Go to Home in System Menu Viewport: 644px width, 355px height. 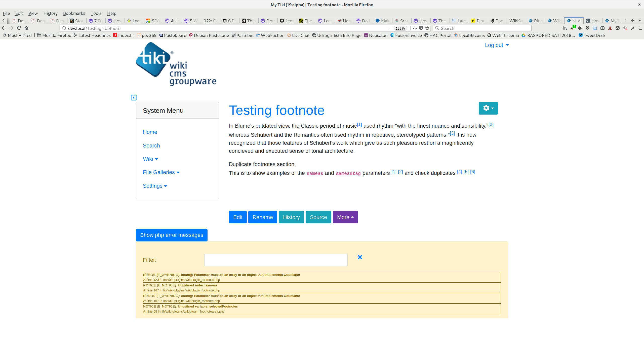tap(150, 132)
